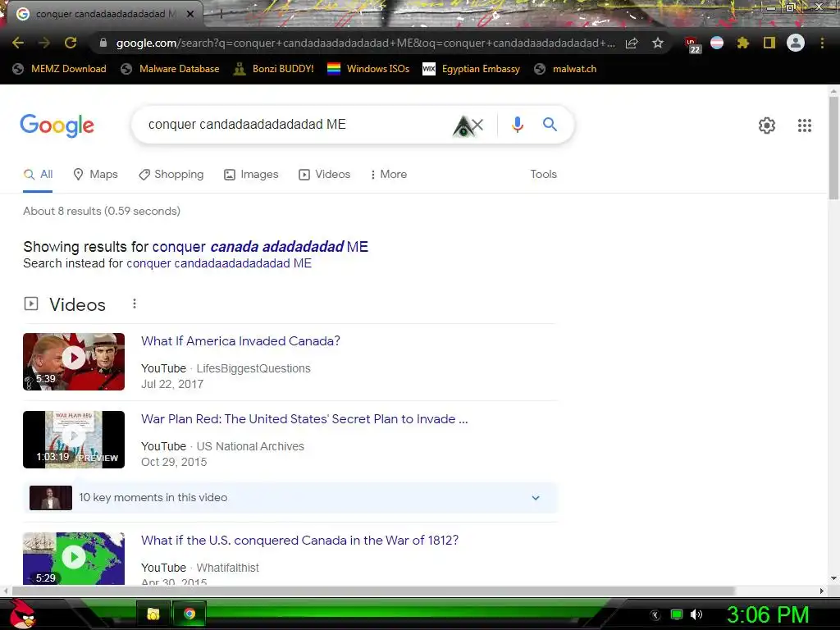The image size is (840, 630).
Task: Toggle the browser side panel icon
Action: [x=769, y=43]
